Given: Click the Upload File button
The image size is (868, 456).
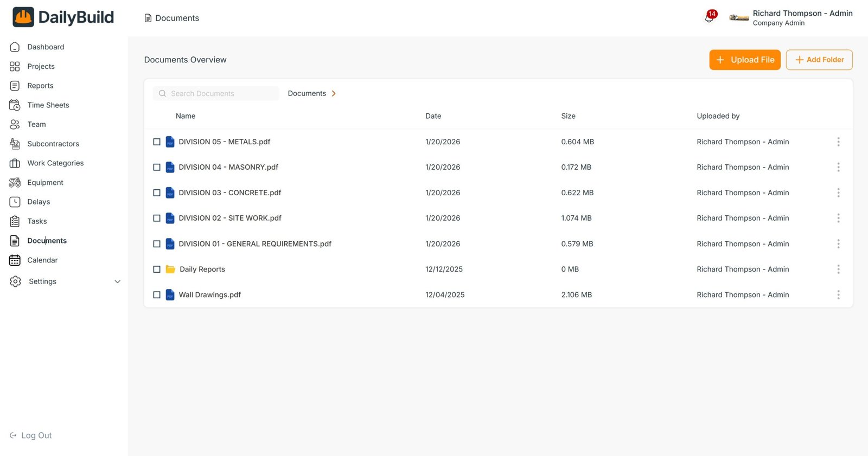Looking at the screenshot, I should 744,60.
